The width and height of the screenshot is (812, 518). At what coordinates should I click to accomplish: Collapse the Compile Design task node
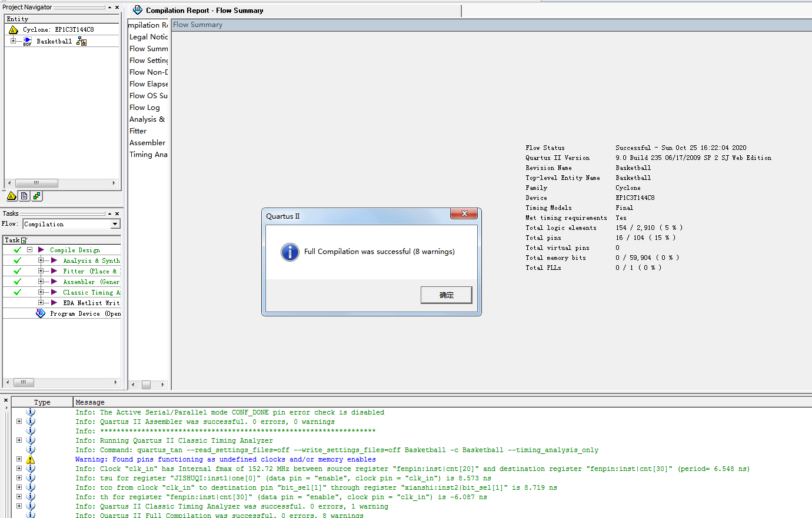[x=29, y=250]
